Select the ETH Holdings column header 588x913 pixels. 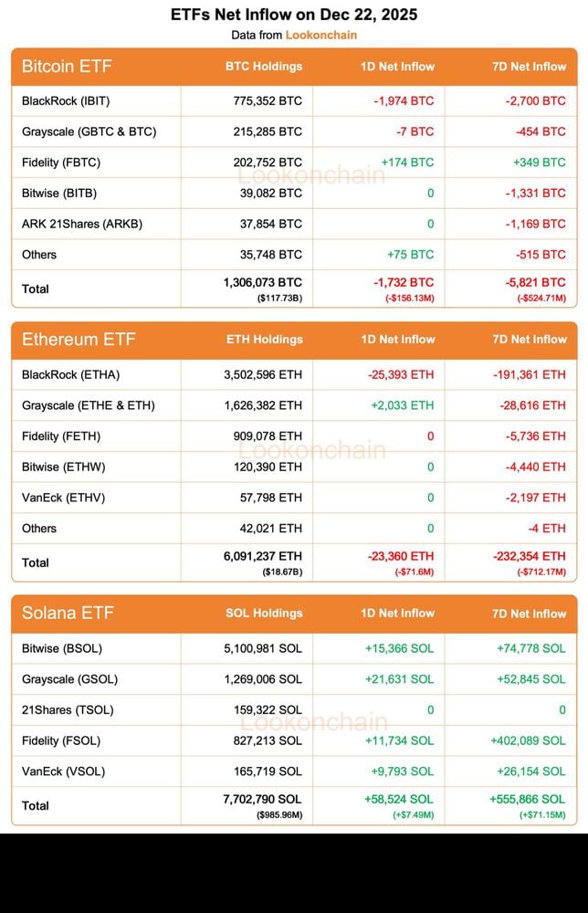264,340
